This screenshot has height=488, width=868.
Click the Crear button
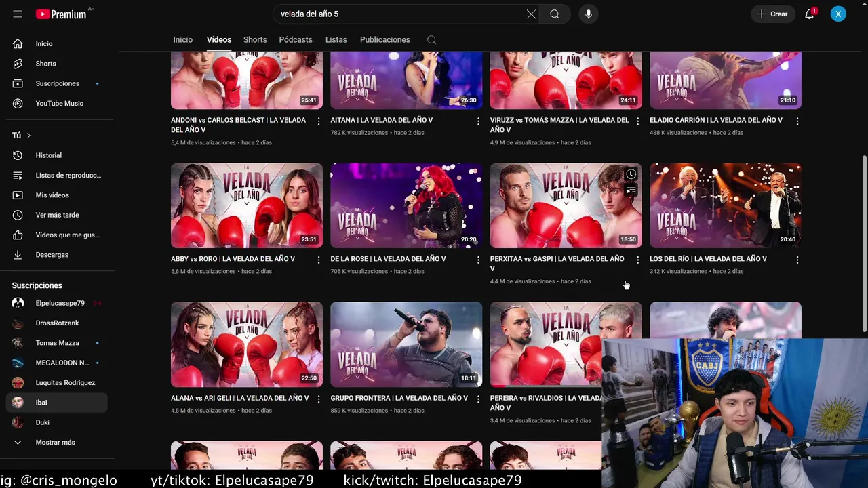click(x=773, y=14)
